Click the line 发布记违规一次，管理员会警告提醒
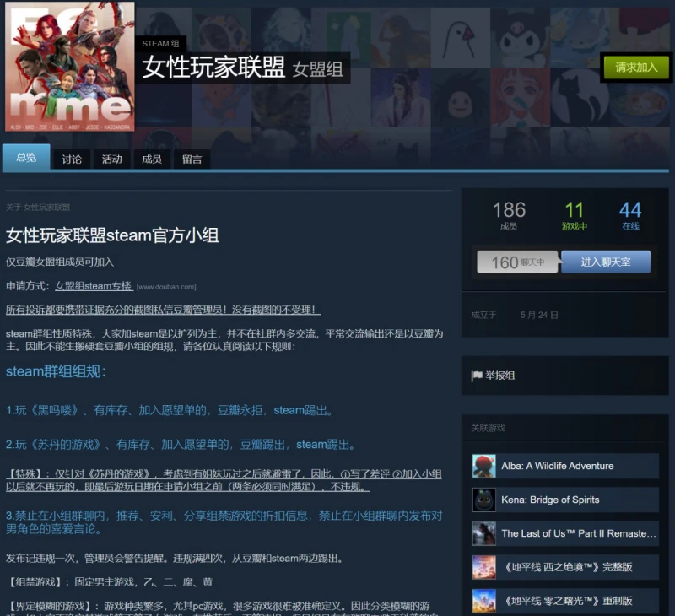The image size is (675, 616). pyautogui.click(x=175, y=559)
